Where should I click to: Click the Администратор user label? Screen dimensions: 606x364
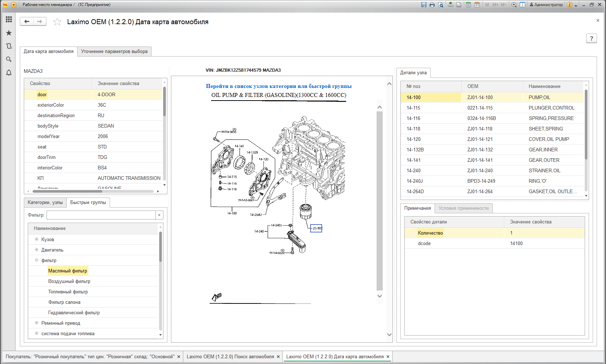546,5
